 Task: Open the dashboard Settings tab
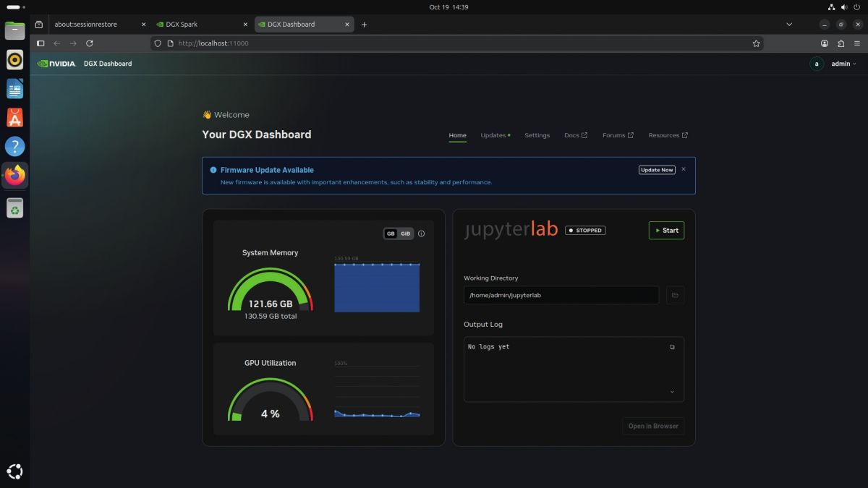(537, 135)
